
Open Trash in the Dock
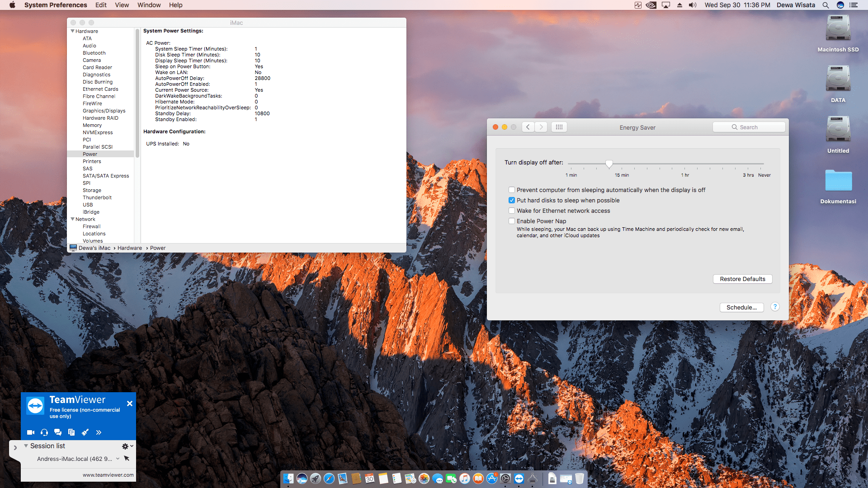[580, 479]
